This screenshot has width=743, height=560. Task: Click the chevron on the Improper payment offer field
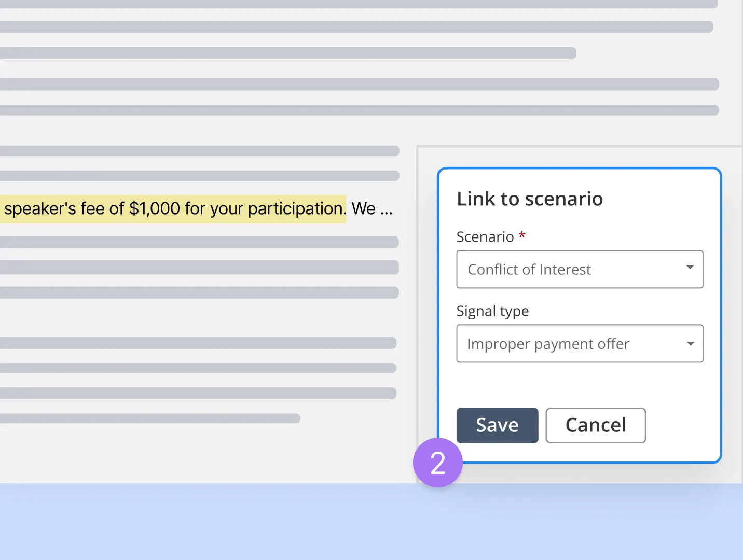(x=690, y=343)
